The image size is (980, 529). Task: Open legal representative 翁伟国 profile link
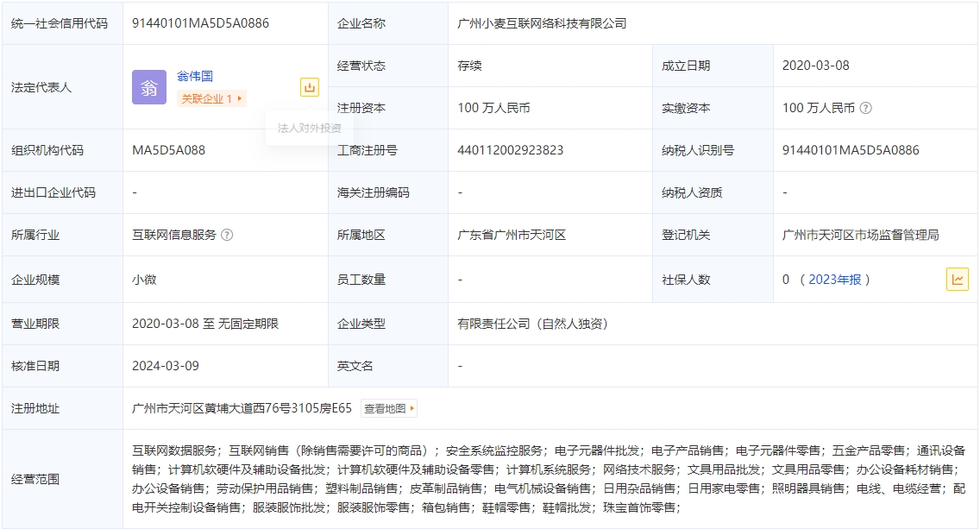195,77
